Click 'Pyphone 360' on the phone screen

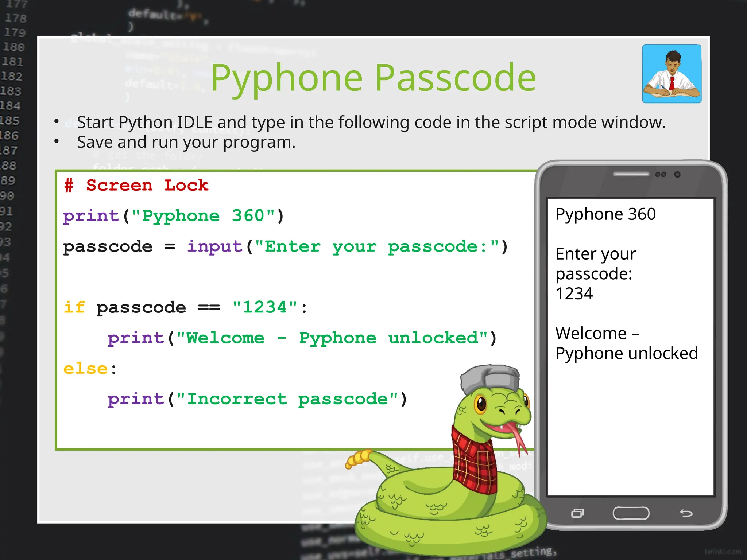[605, 214]
